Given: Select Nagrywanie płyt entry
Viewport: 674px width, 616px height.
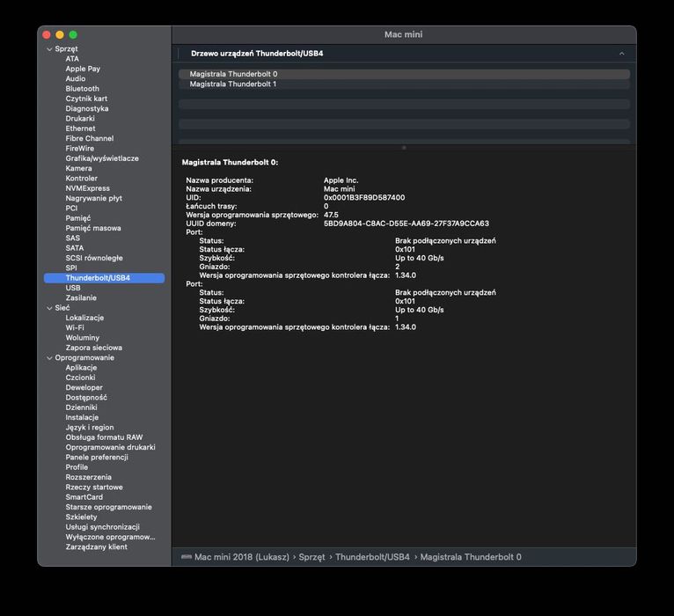Looking at the screenshot, I should point(93,198).
